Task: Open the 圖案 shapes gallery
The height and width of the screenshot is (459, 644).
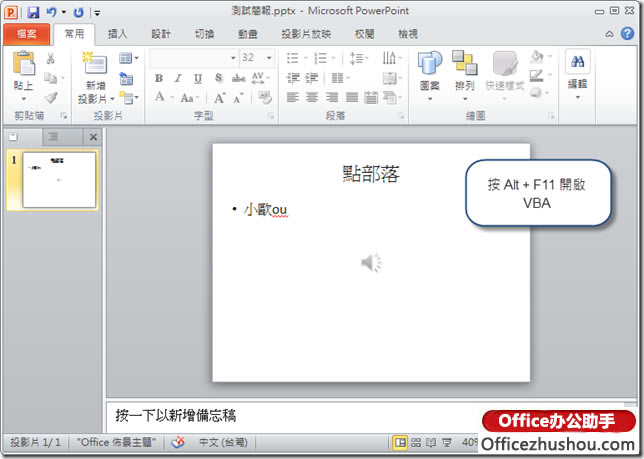Action: [430, 76]
